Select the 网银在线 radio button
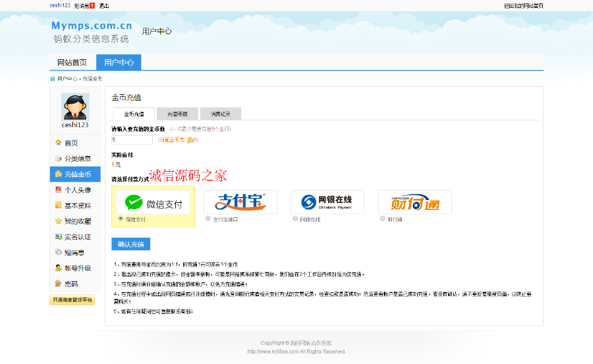 pos(295,219)
